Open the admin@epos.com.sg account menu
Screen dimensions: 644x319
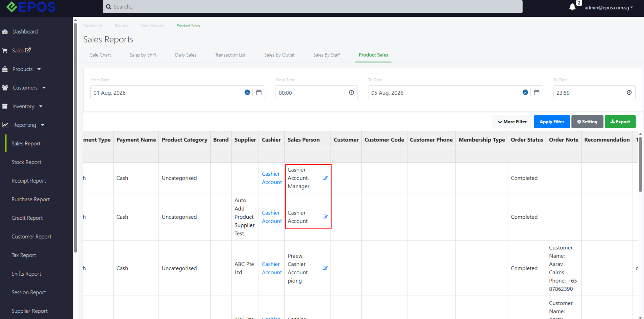pyautogui.click(x=608, y=7)
